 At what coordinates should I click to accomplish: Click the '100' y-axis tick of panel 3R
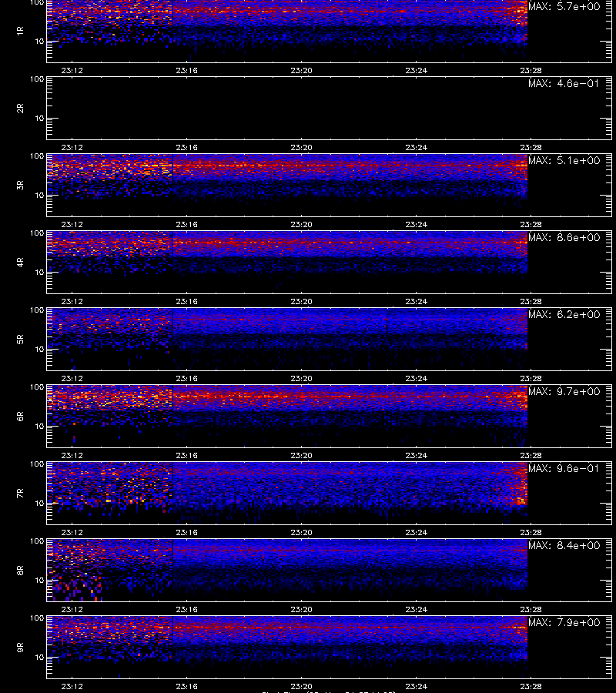click(x=37, y=156)
